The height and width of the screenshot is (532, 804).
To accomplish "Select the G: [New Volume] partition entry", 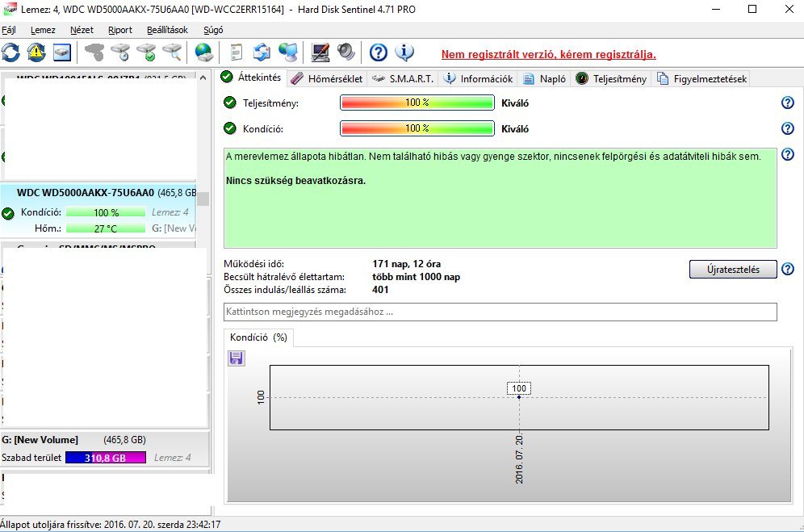I will (x=105, y=449).
